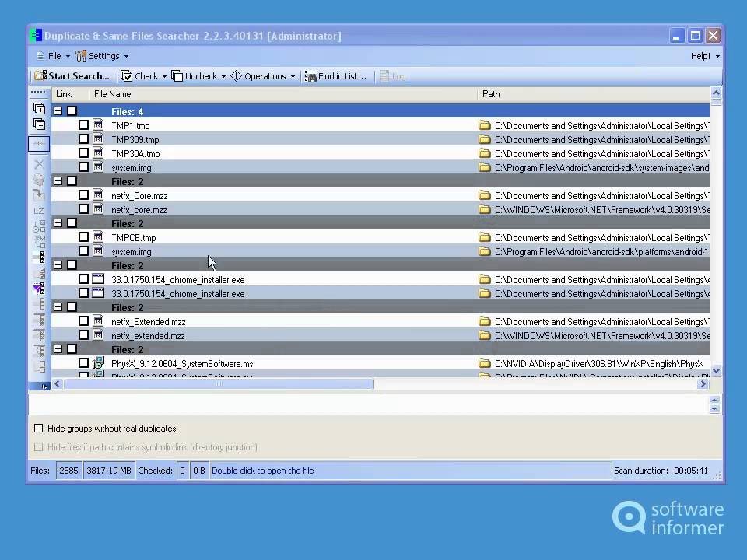Viewport: 747px width, 560px height.
Task: Check the box for TMP309.tmp
Action: pos(83,140)
